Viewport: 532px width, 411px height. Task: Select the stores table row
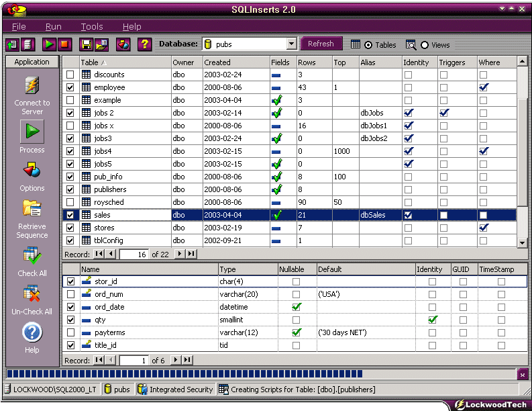289,228
